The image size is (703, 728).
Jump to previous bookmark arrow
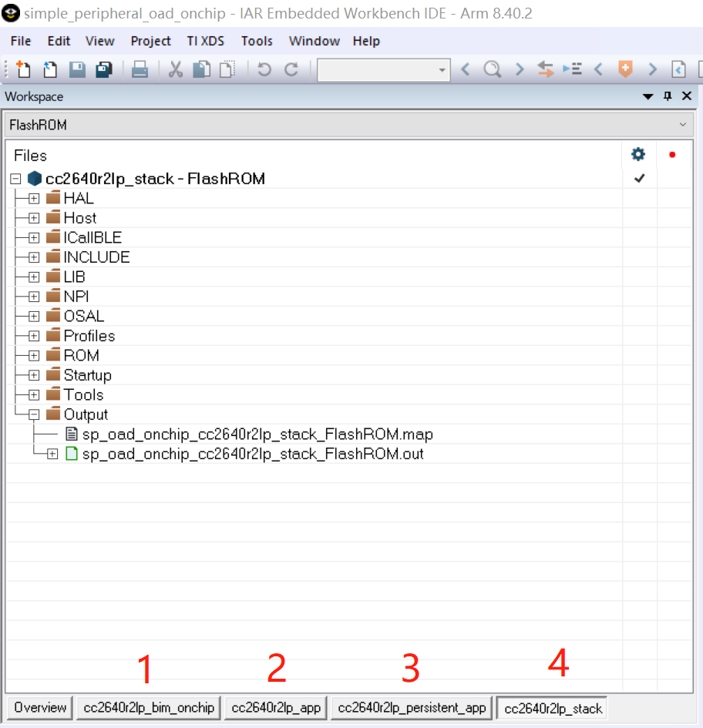pyautogui.click(x=598, y=69)
